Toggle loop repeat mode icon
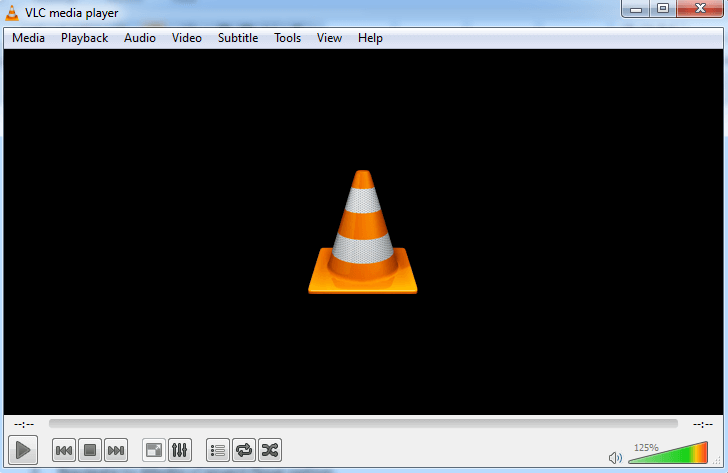Viewport: 728px width, 473px height. coord(244,450)
